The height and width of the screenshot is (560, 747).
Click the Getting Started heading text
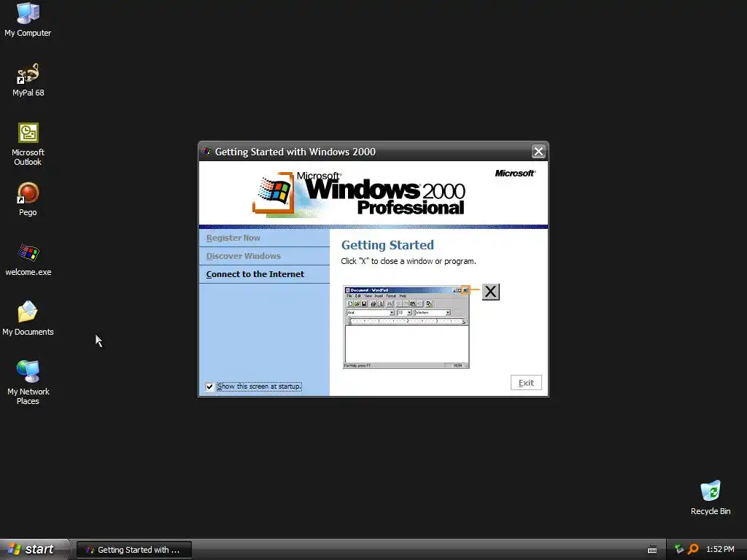[387, 245]
